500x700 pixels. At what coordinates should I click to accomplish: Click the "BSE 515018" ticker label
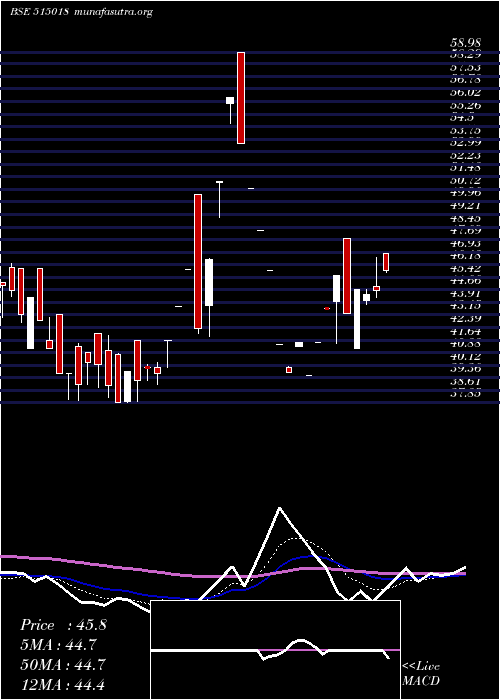39,12
